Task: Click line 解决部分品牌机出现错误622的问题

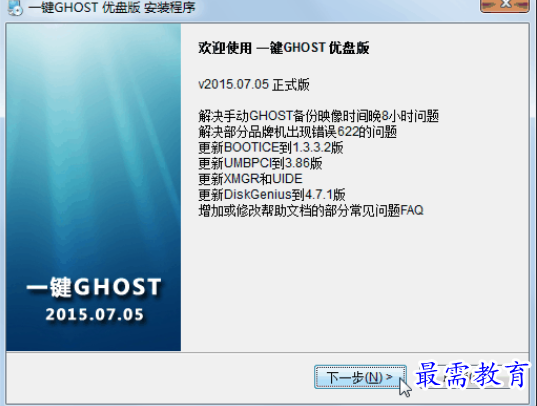Action: (x=297, y=132)
